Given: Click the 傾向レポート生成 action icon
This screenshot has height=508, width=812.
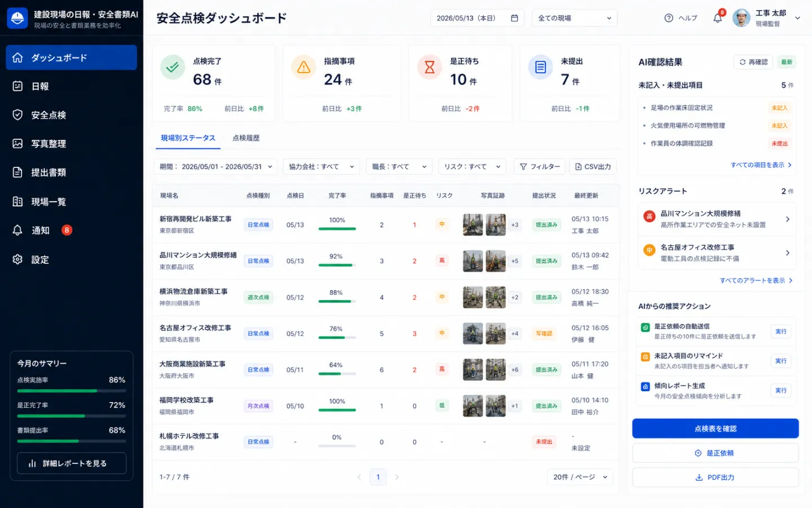Looking at the screenshot, I should 646,387.
